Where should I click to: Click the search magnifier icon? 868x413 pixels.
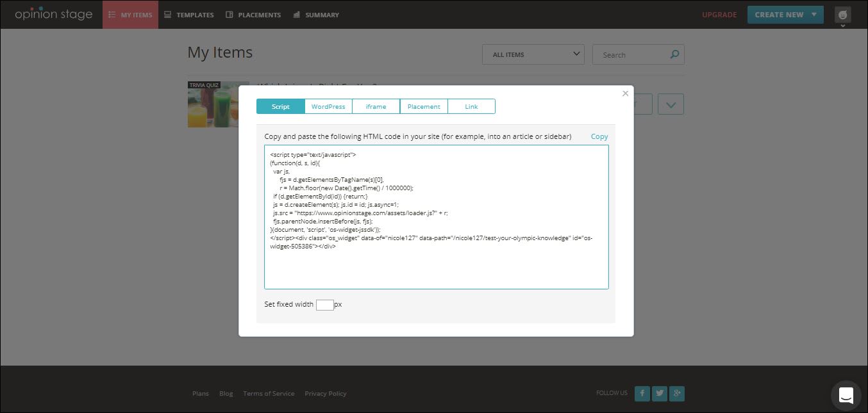tap(674, 54)
